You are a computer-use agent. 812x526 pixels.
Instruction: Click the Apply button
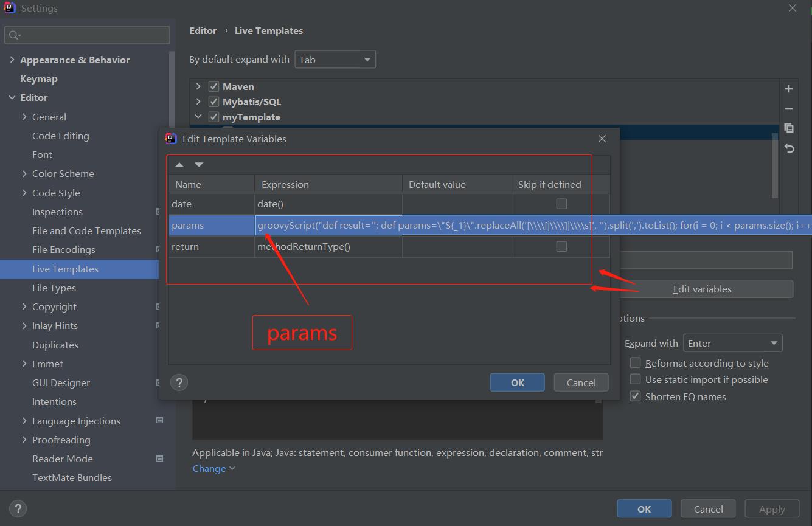(x=772, y=509)
